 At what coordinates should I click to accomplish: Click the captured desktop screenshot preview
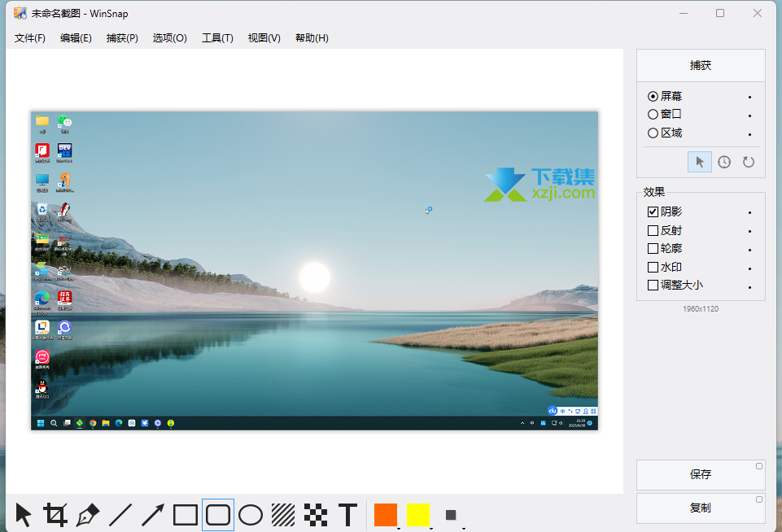click(x=314, y=271)
